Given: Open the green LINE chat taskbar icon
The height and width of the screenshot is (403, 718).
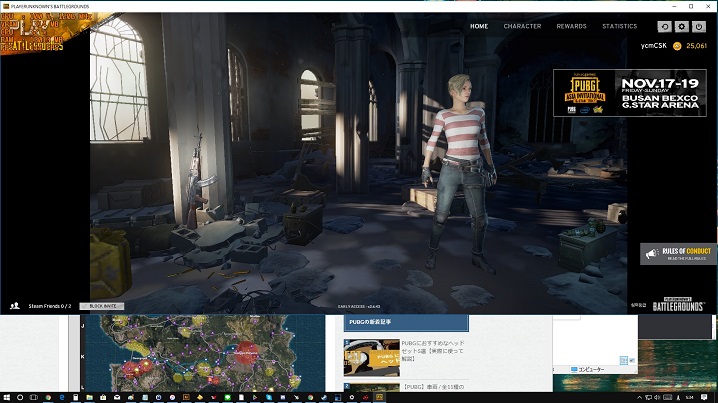Looking at the screenshot, I should coord(228,398).
